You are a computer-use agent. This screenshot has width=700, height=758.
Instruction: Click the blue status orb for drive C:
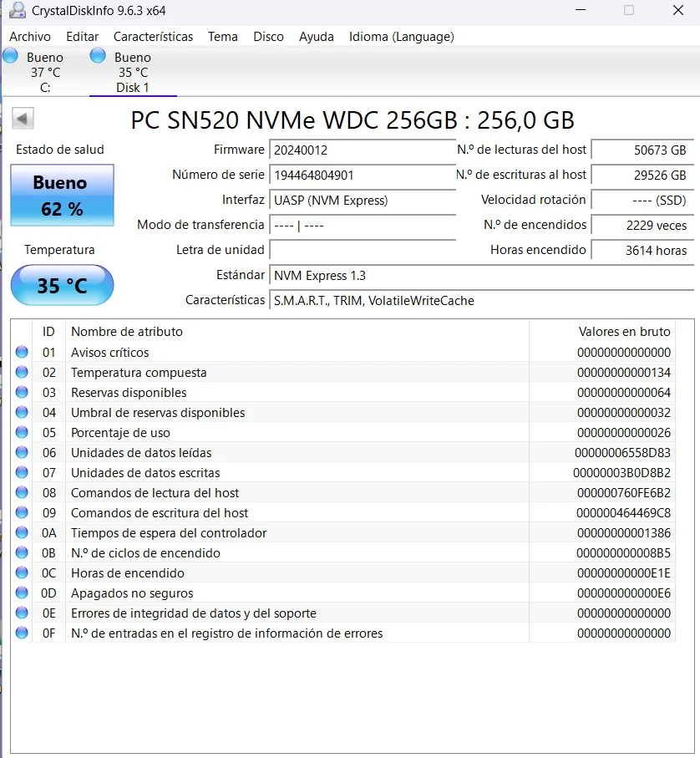pyautogui.click(x=10, y=56)
